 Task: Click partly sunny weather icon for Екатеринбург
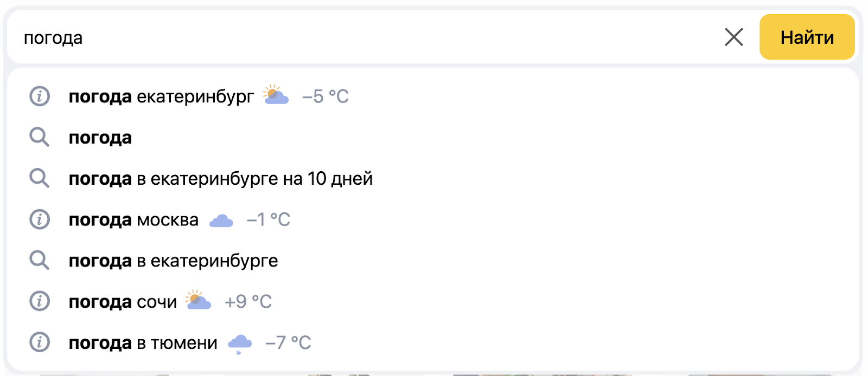(x=276, y=95)
